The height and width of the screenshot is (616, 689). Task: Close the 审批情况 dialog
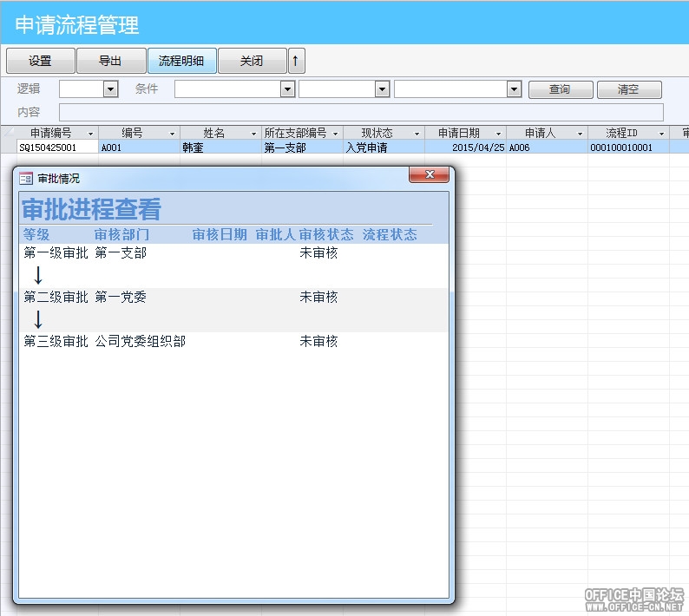point(430,174)
